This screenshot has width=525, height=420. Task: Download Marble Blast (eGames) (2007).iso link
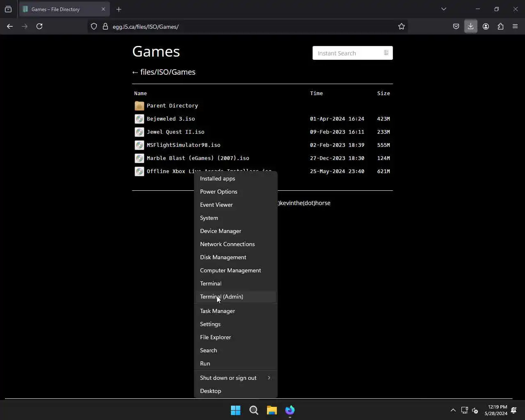[198, 158]
